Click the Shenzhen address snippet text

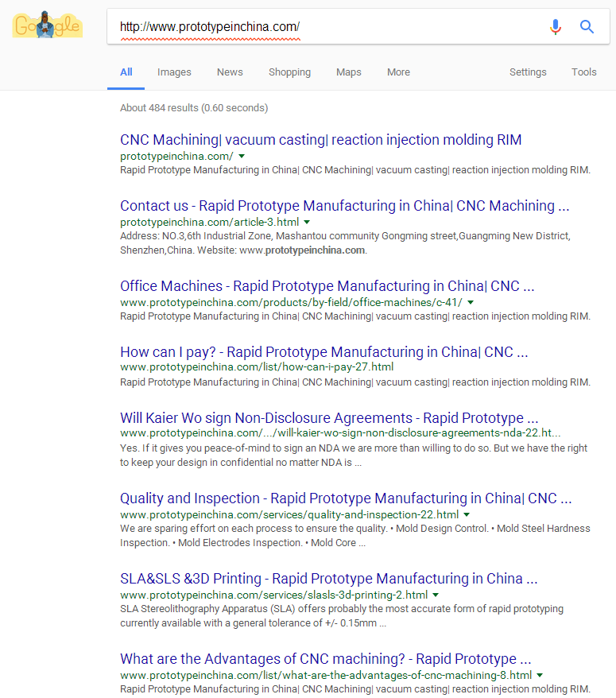pyautogui.click(x=345, y=243)
